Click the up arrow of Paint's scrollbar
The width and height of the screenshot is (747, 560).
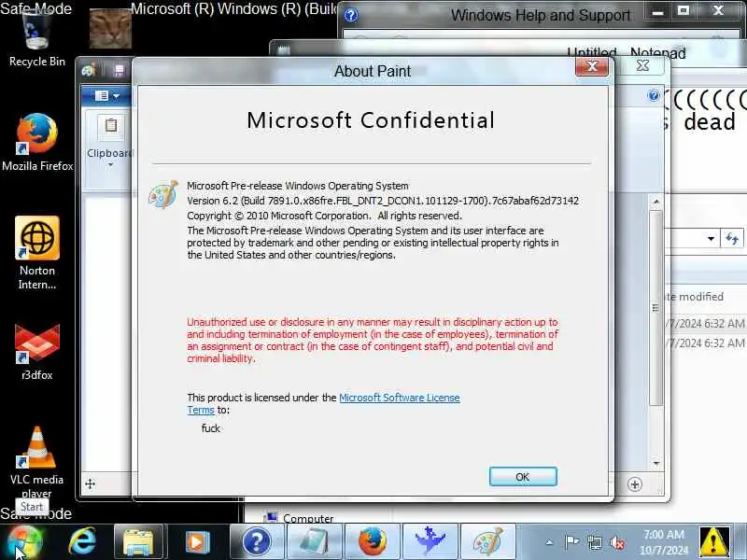(656, 202)
